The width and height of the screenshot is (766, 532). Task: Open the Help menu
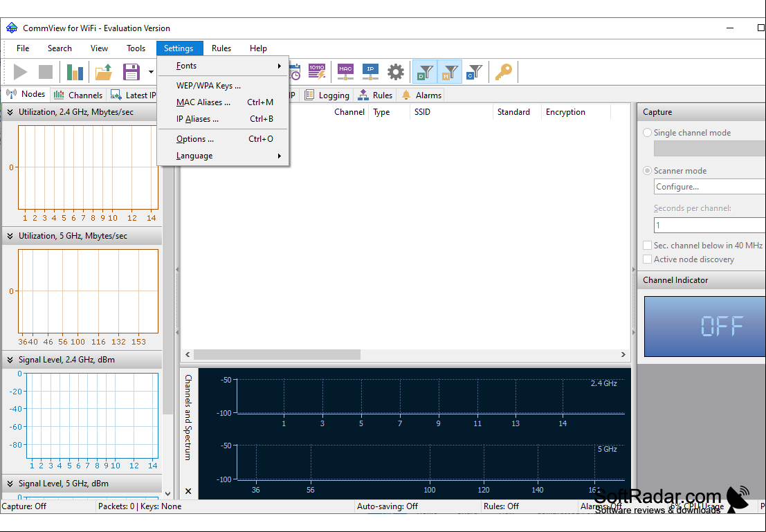click(x=258, y=48)
